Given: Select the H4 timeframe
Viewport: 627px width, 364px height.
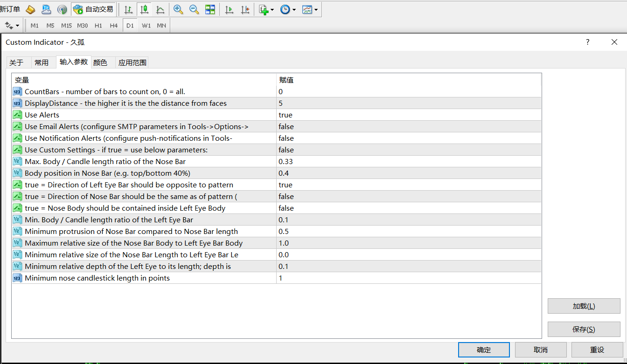Looking at the screenshot, I should tap(114, 26).
